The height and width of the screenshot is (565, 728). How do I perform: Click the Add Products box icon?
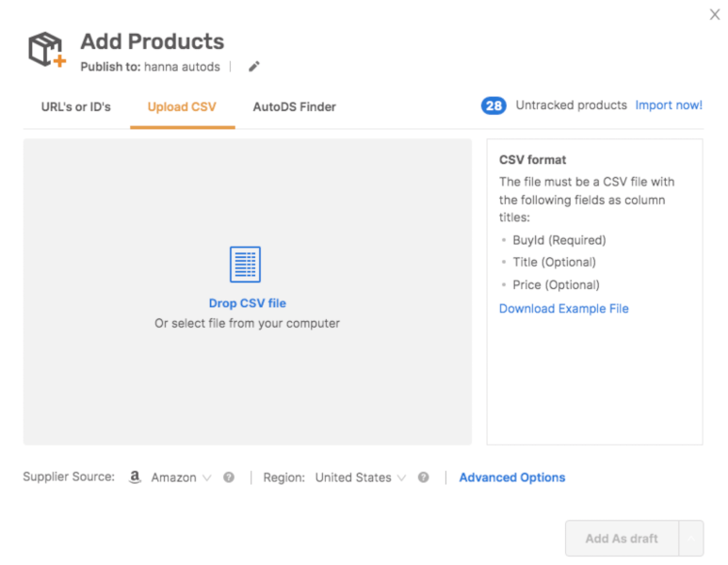coord(47,49)
